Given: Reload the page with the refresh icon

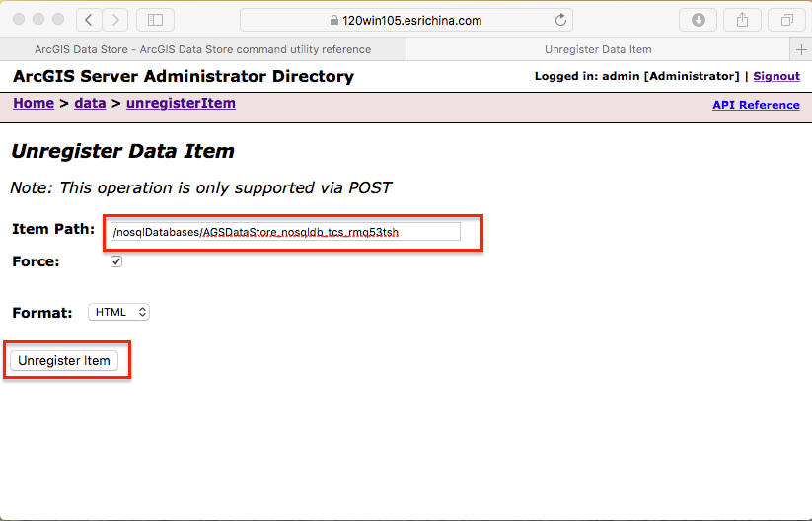Looking at the screenshot, I should (x=560, y=20).
